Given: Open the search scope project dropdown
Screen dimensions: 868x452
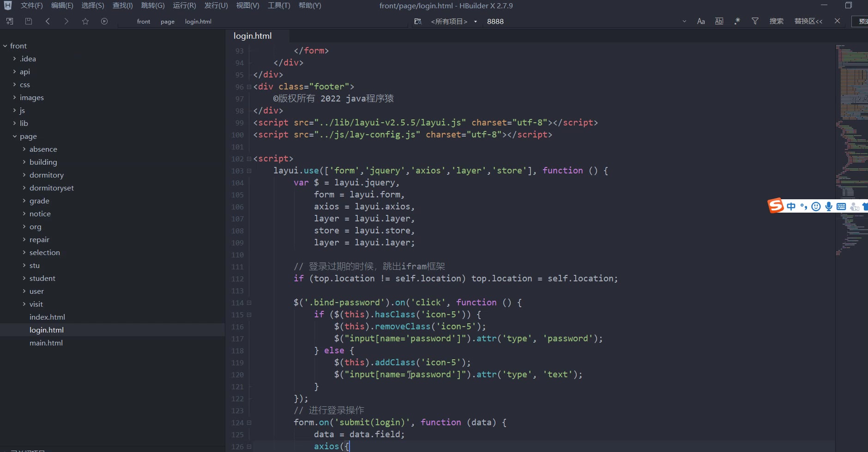Looking at the screenshot, I should tap(452, 22).
